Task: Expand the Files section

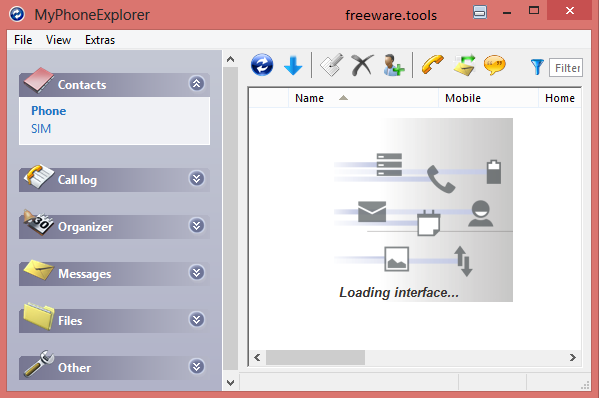Action: 196,319
